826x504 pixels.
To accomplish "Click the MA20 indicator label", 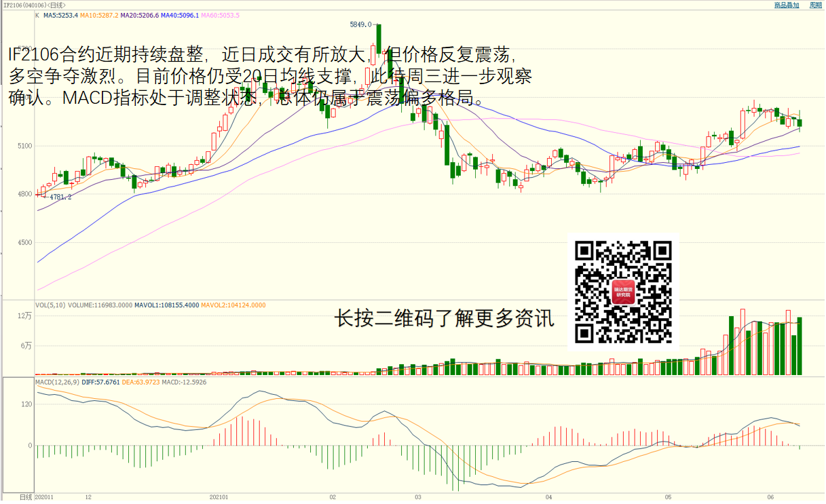I will (x=140, y=15).
